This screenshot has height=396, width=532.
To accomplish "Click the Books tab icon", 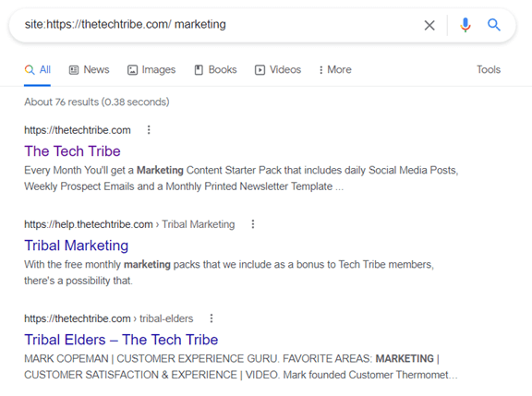I will [x=199, y=70].
